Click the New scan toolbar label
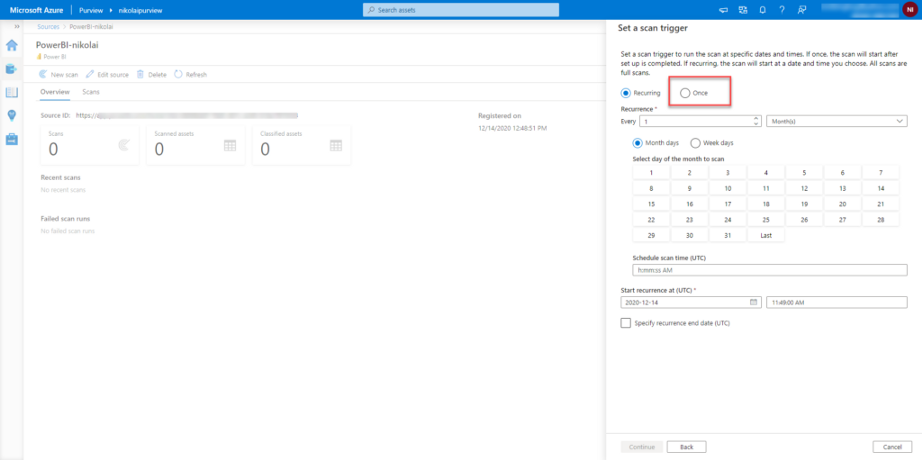 64,75
